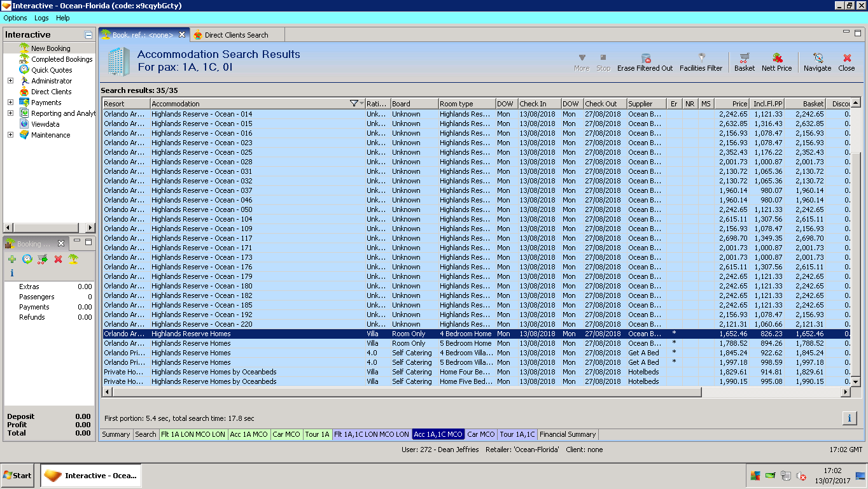Image resolution: width=868 pixels, height=489 pixels.
Task: Click the Windows Start button
Action: pos(18,476)
